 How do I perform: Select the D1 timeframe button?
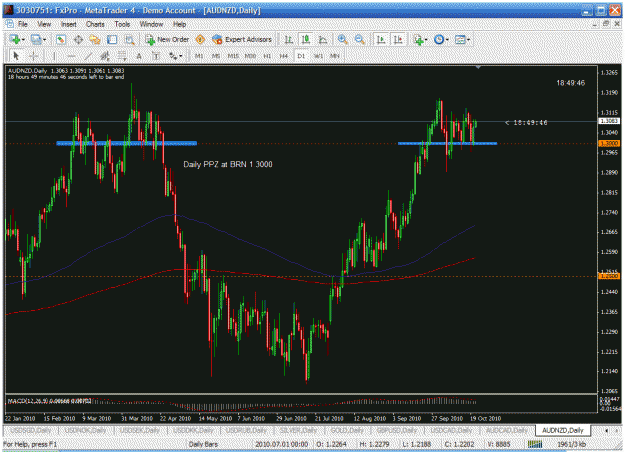click(x=301, y=56)
